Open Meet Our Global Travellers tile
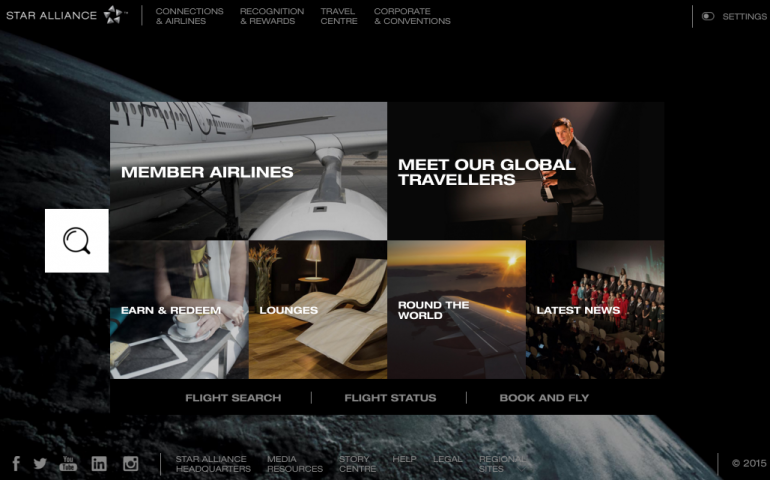Viewport: 770px width, 480px height. [526, 171]
